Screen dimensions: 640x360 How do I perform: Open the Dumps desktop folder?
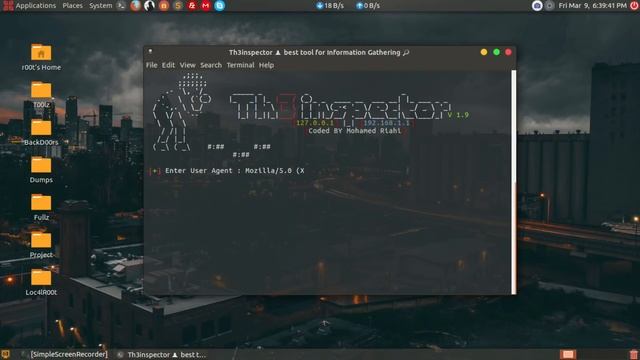pyautogui.click(x=41, y=170)
